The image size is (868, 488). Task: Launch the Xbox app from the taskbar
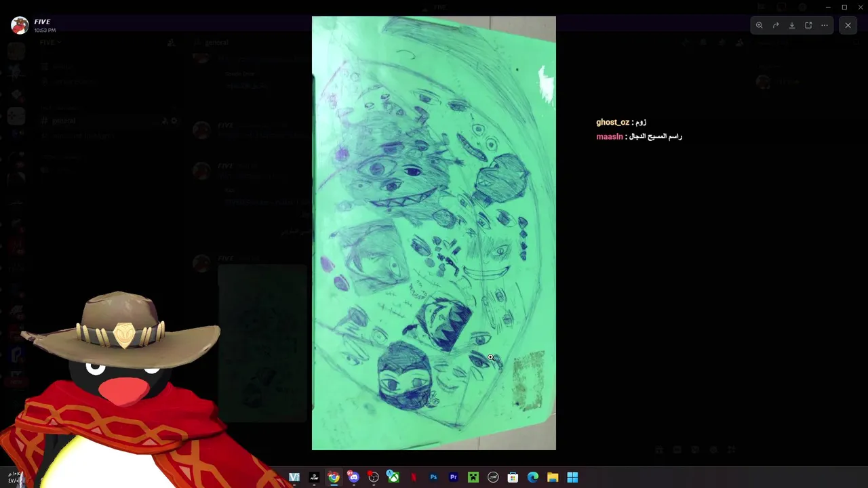[x=393, y=477]
